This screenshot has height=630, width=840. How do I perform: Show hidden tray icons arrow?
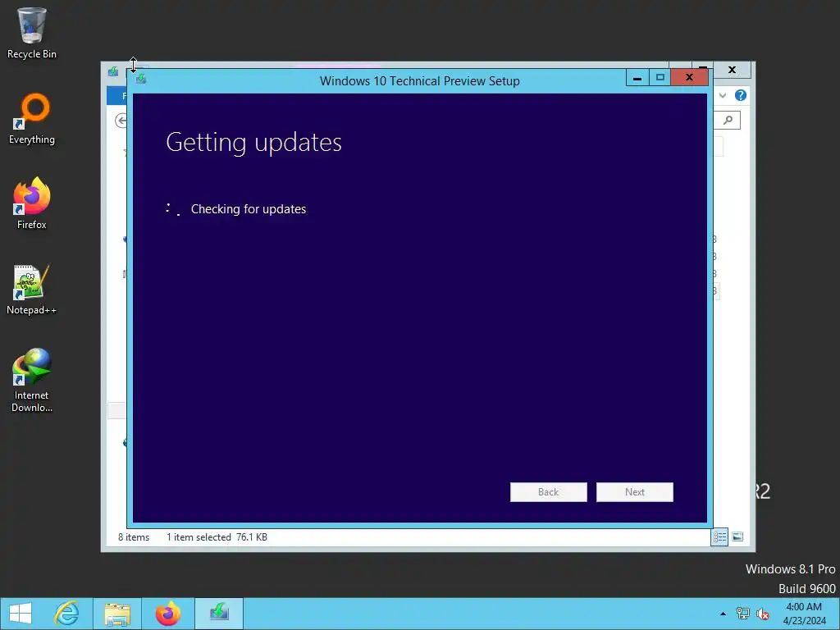coord(723,614)
